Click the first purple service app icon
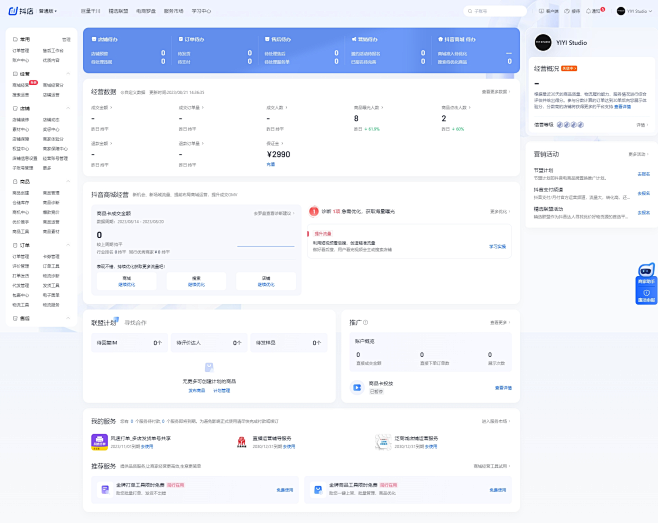 [100, 442]
